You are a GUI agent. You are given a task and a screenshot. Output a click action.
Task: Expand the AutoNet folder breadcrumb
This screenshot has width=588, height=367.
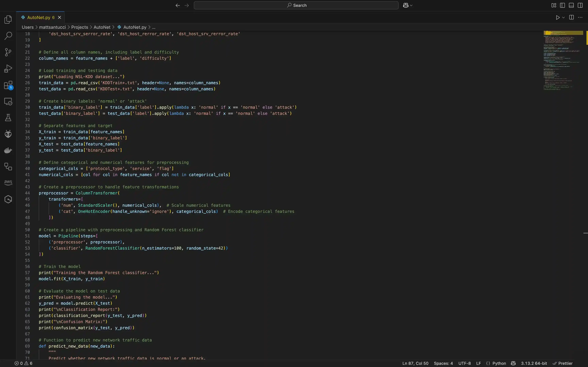coord(102,27)
